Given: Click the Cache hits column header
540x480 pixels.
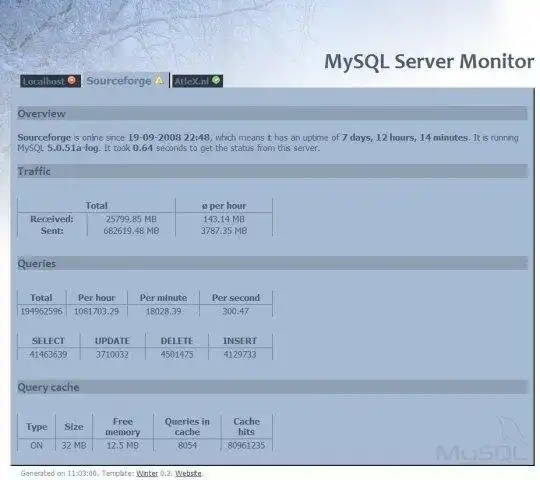Looking at the screenshot, I should 247,427.
